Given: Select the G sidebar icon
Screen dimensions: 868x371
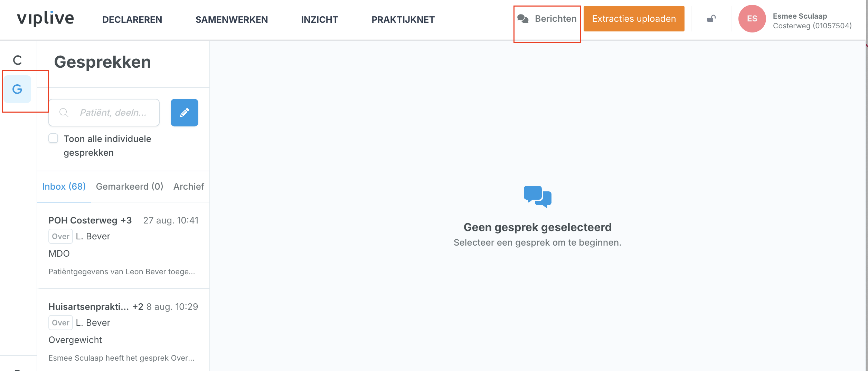Looking at the screenshot, I should click(17, 89).
